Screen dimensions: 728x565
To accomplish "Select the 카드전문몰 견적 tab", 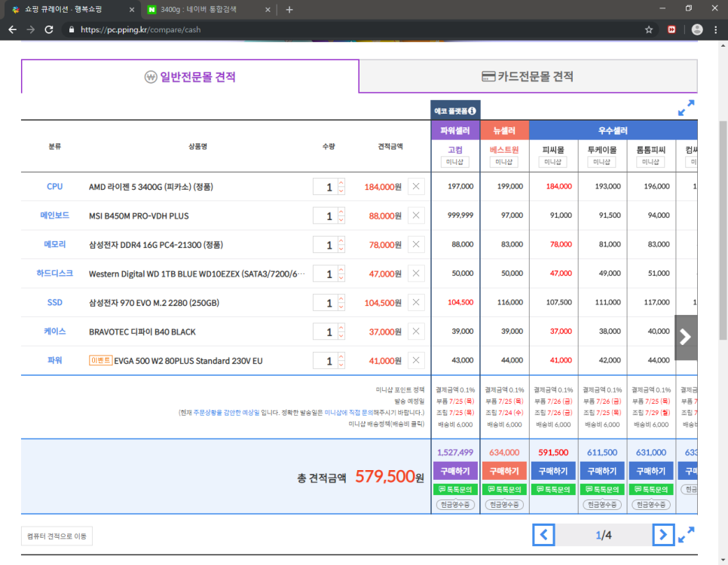I will (x=528, y=77).
